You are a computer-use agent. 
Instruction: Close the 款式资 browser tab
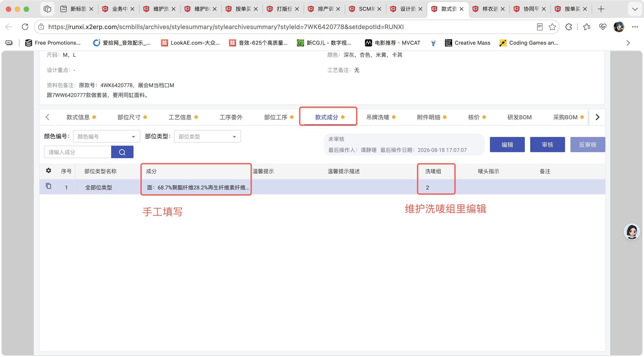pyautogui.click(x=462, y=9)
